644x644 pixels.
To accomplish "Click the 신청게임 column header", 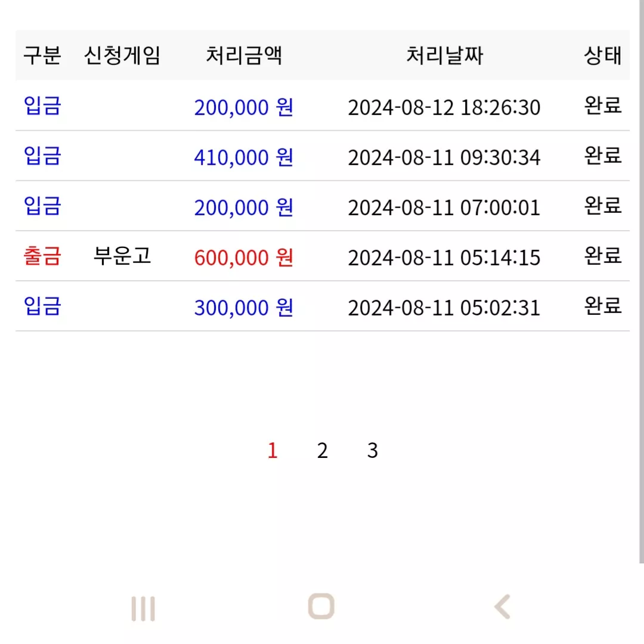I will [x=122, y=55].
